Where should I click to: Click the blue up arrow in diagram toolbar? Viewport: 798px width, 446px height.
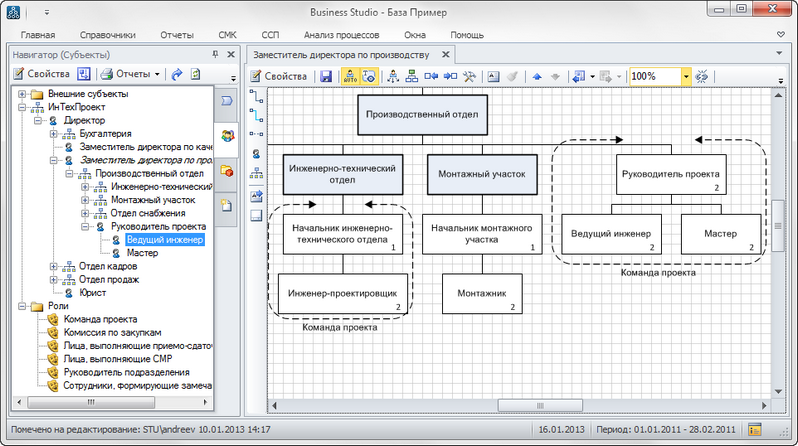[x=537, y=77]
